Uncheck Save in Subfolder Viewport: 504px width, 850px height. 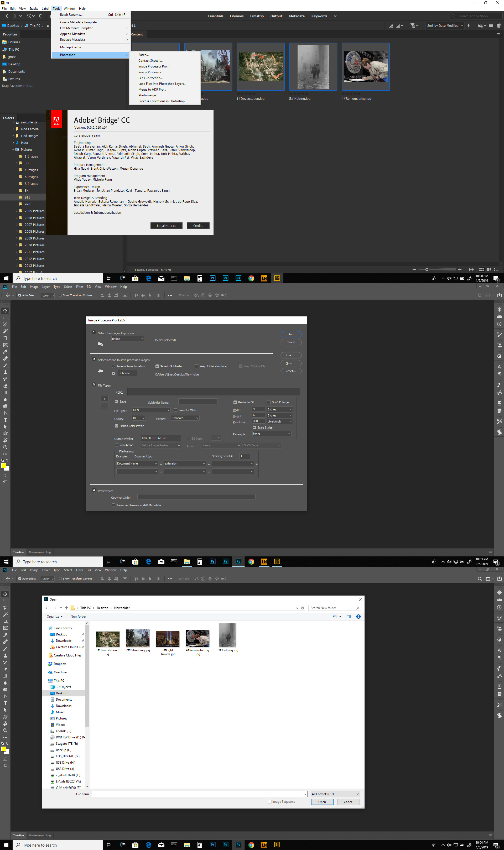tap(157, 366)
